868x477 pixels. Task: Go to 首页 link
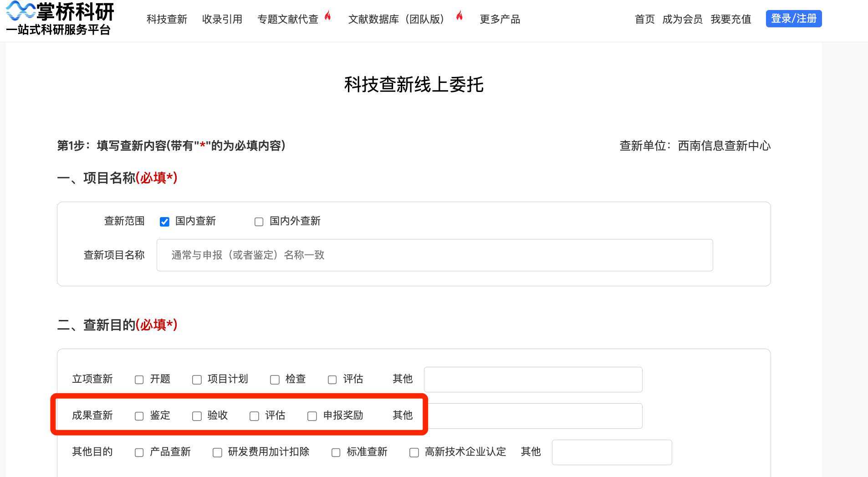(645, 19)
